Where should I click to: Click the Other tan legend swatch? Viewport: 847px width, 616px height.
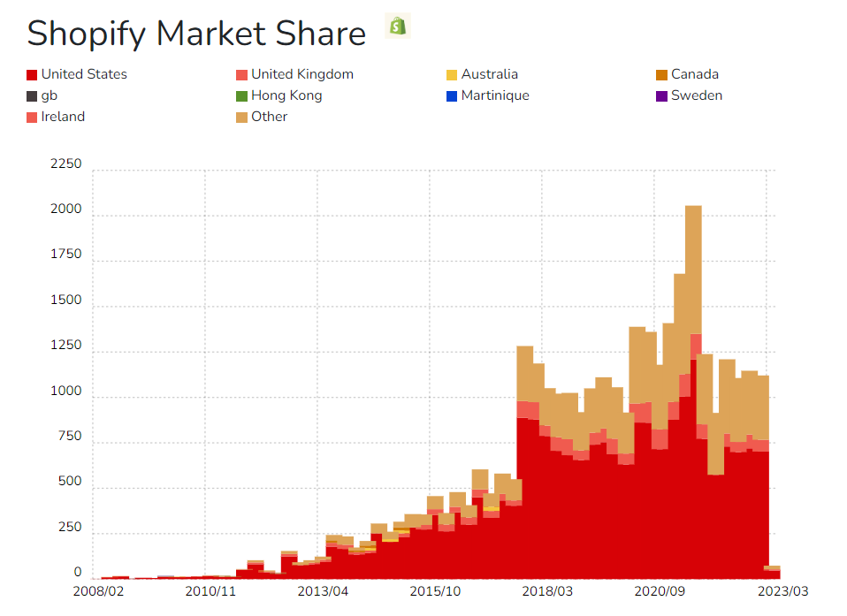(x=242, y=118)
